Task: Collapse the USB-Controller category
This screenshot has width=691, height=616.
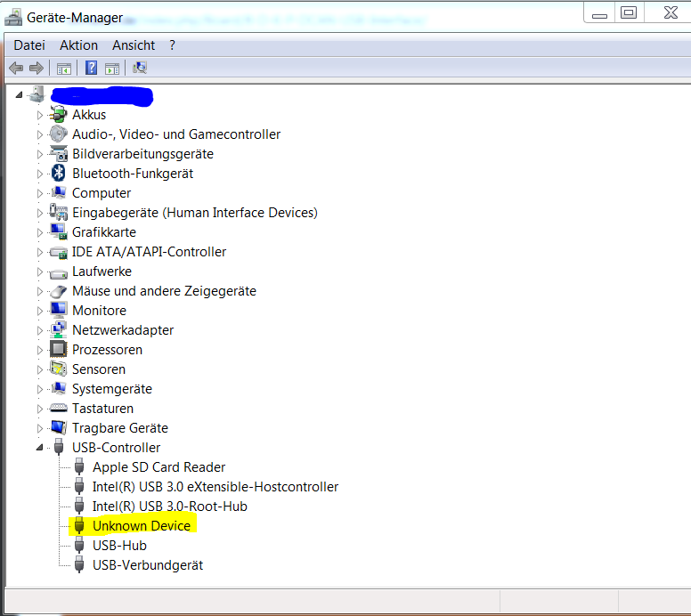Action: 38,448
